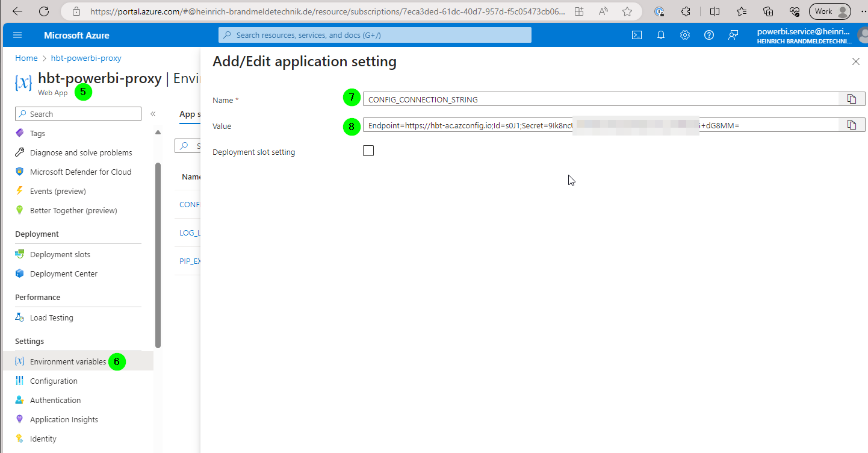Reload the page with refresh icon

[x=44, y=11]
